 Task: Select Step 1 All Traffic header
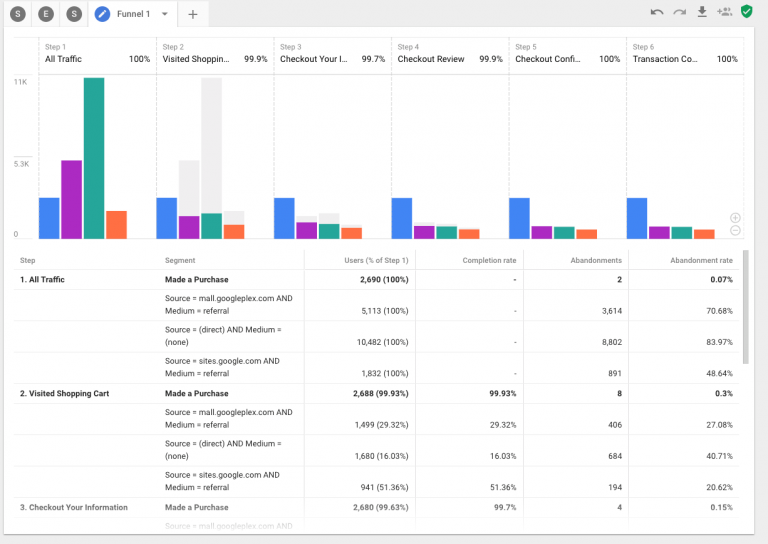(x=97, y=54)
